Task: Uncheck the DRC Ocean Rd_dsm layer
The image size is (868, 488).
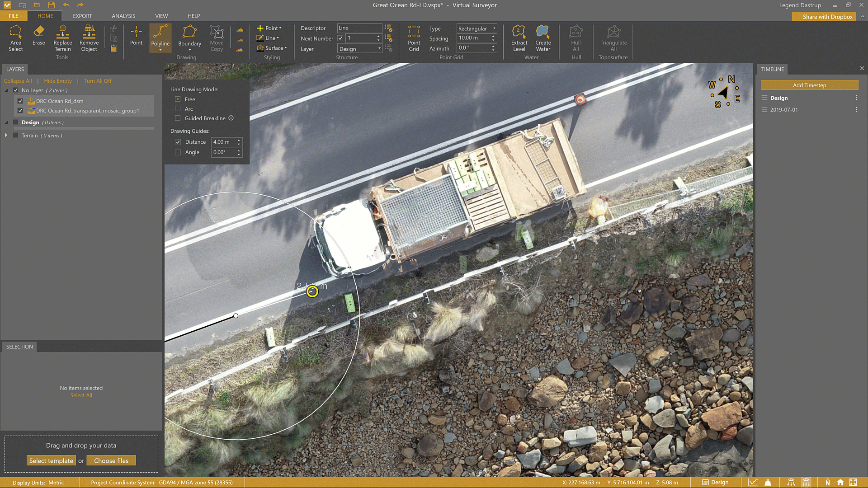Action: tap(20, 101)
